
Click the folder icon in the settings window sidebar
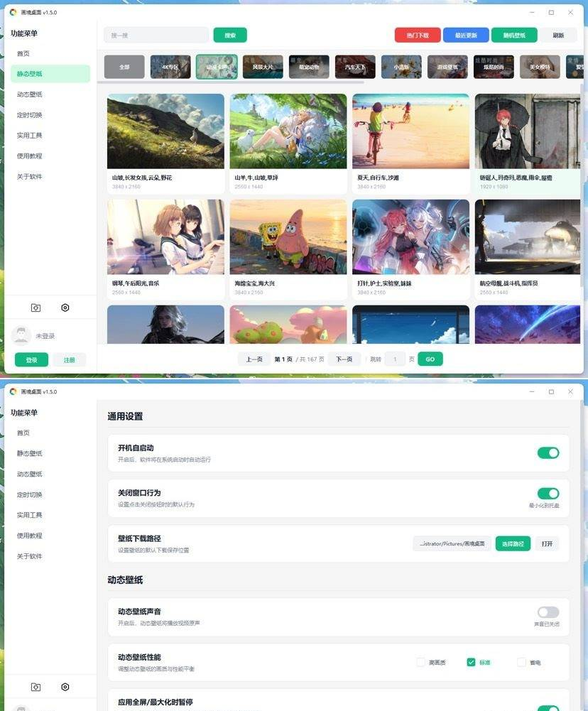(36, 687)
